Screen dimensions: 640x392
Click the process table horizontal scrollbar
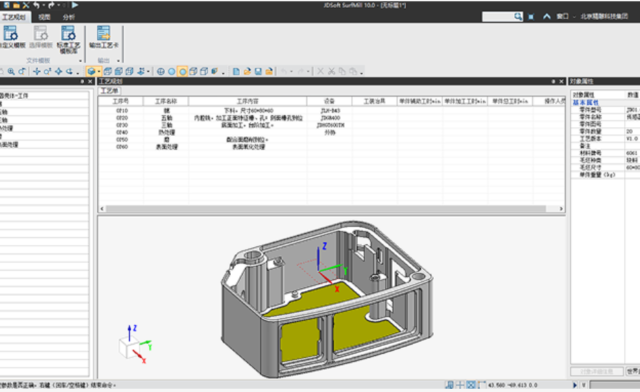326,209
